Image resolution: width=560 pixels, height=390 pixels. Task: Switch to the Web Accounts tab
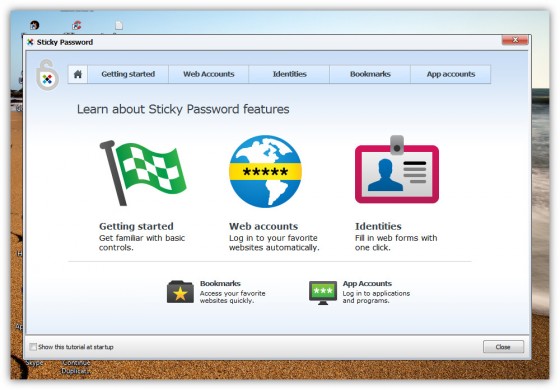(x=209, y=74)
